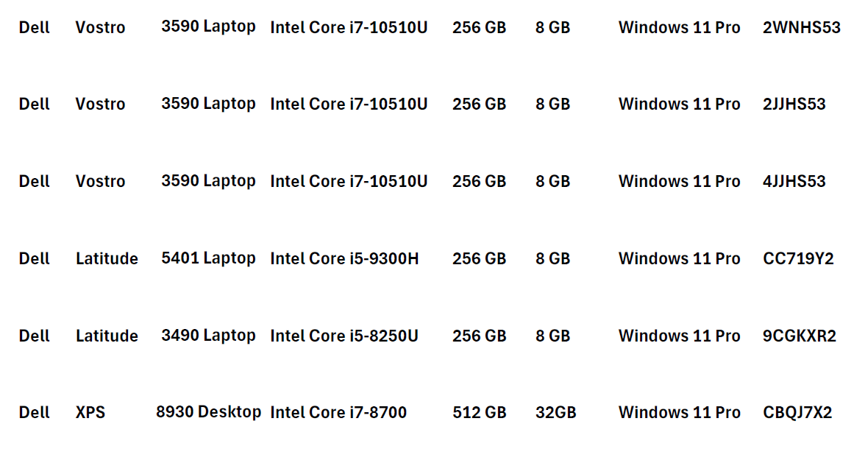Image resolution: width=868 pixels, height=449 pixels.
Task: Select Latitude in the 3490 Laptop row
Action: coord(107,336)
